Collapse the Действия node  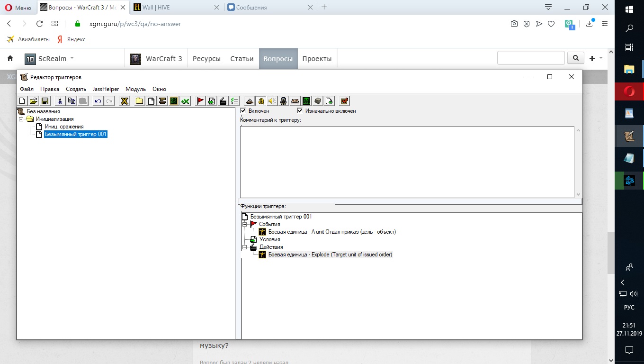point(244,247)
